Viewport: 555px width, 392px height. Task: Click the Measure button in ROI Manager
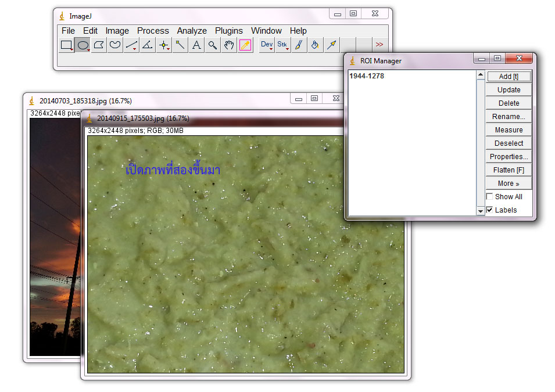(x=508, y=130)
